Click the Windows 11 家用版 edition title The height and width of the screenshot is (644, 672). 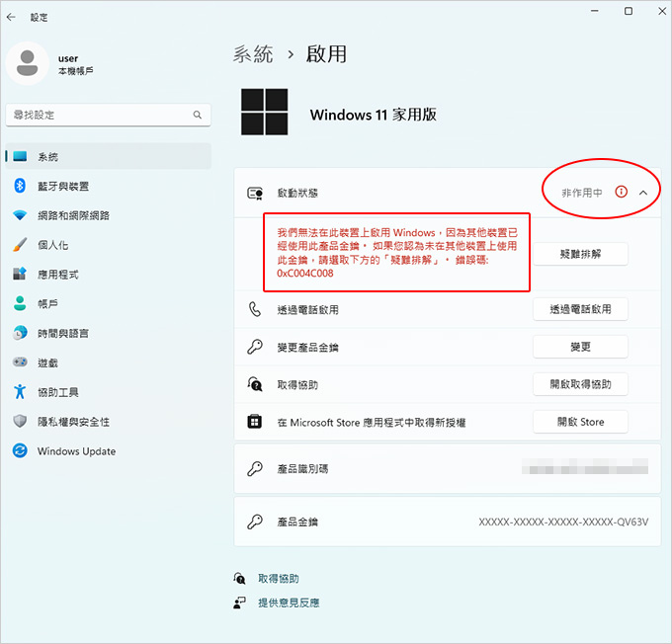coord(373,115)
